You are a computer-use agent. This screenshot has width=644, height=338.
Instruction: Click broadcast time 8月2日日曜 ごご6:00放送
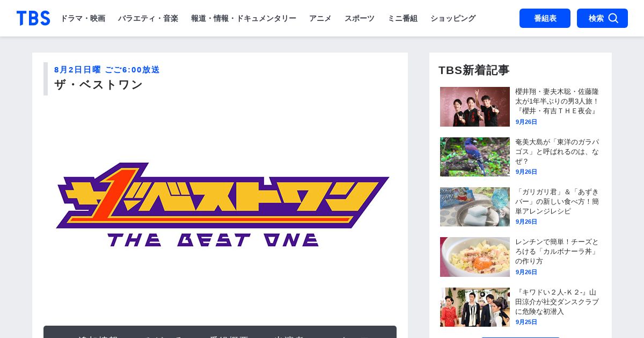point(107,70)
